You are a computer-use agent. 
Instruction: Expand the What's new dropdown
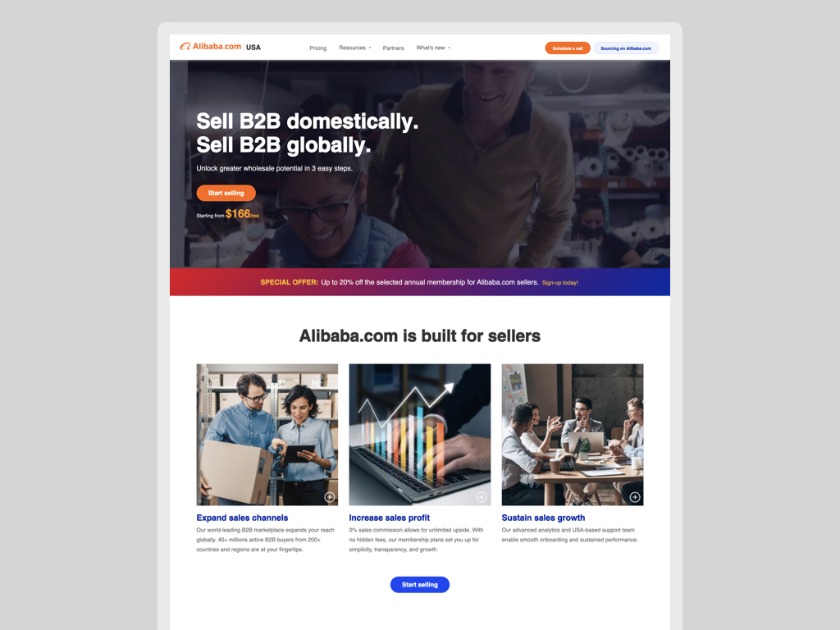pos(433,48)
